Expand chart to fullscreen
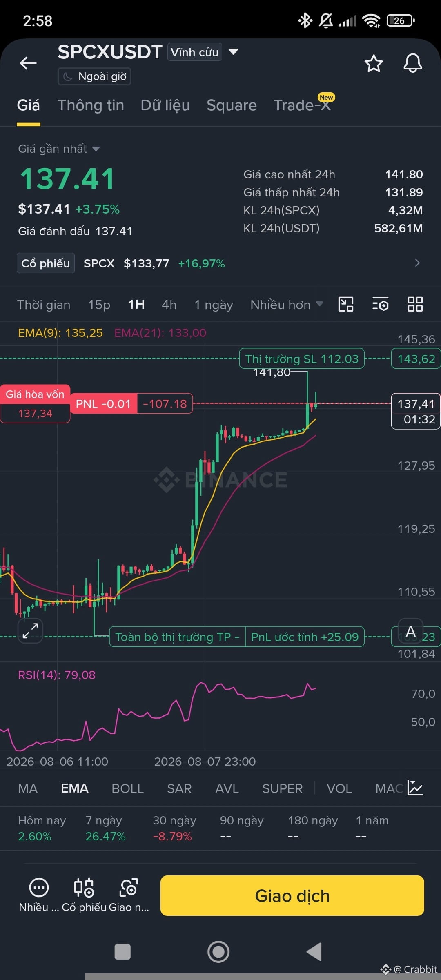This screenshot has height=980, width=441. coord(30,631)
